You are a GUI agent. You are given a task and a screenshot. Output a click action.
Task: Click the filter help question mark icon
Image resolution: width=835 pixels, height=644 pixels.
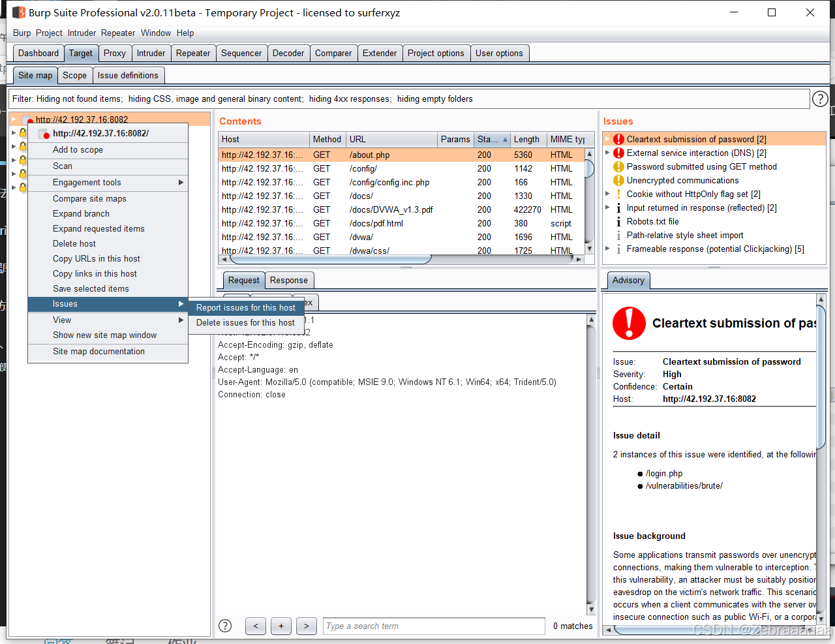coord(820,99)
